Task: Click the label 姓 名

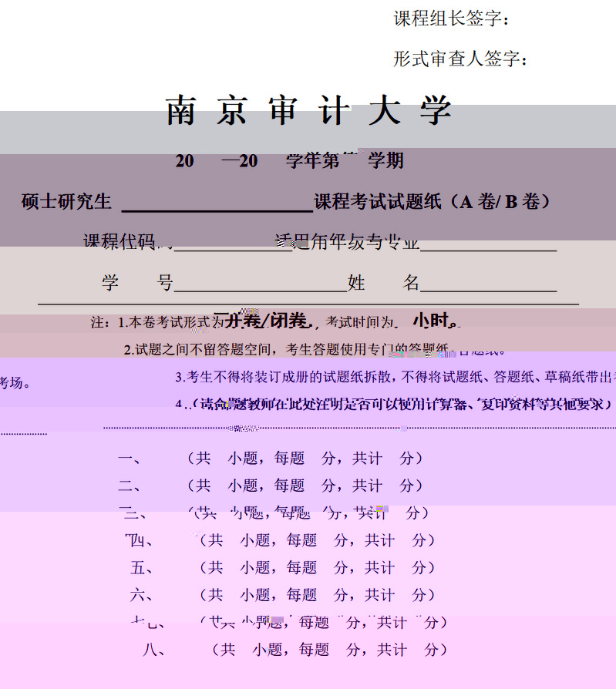Action: 383,282
